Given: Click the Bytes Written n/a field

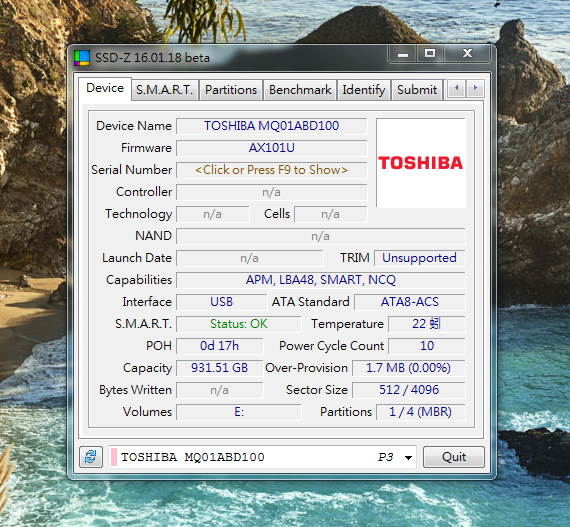Looking at the screenshot, I should click(220, 390).
